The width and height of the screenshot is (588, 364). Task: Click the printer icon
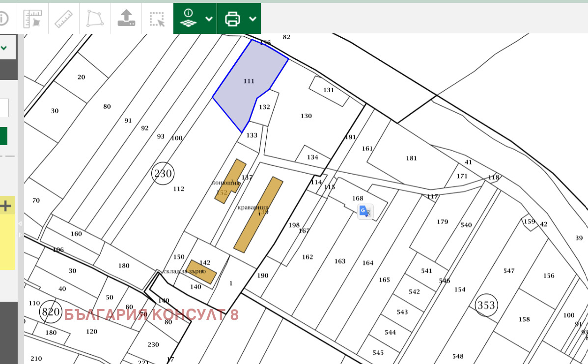click(x=232, y=19)
